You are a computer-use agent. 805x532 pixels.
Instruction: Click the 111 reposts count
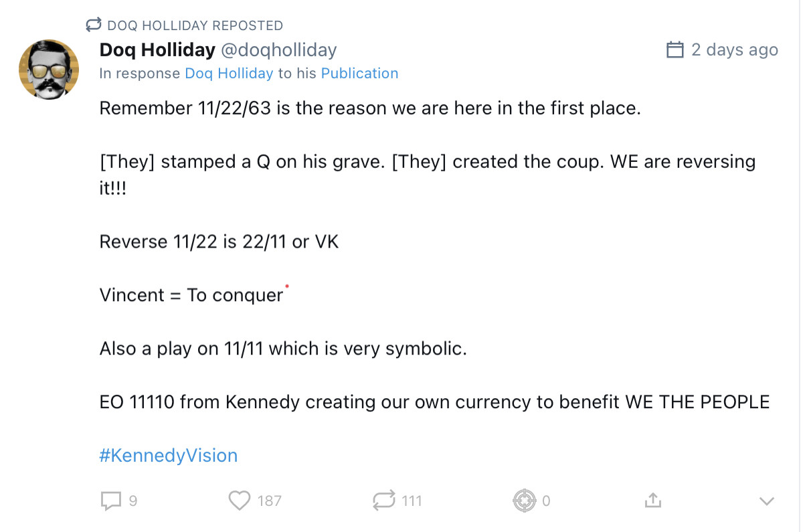click(412, 501)
